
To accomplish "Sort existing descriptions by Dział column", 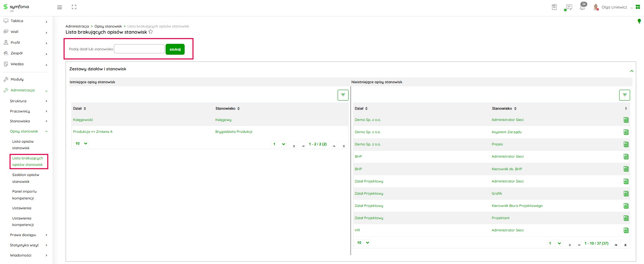I will (80, 108).
